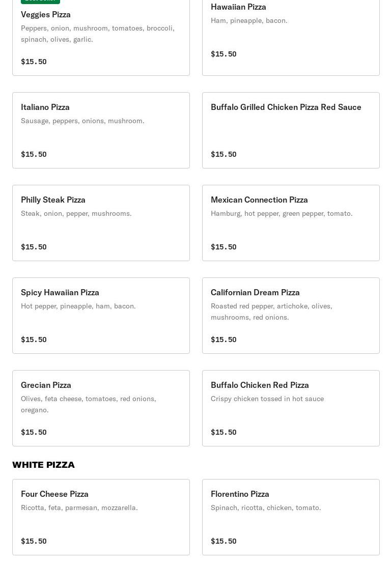Click the Grecian Pizza ingredients description
Screen dimensions: 392x563
(x=89, y=404)
